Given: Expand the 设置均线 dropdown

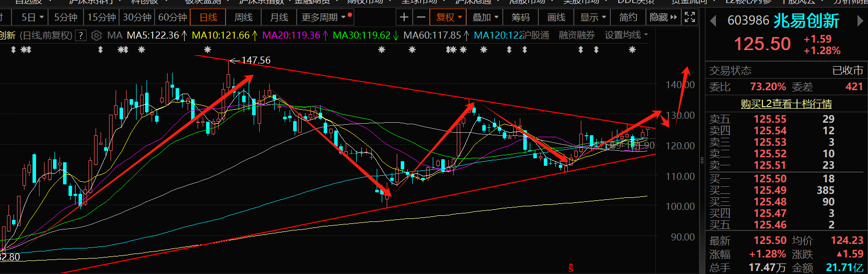Looking at the screenshot, I should [x=626, y=35].
